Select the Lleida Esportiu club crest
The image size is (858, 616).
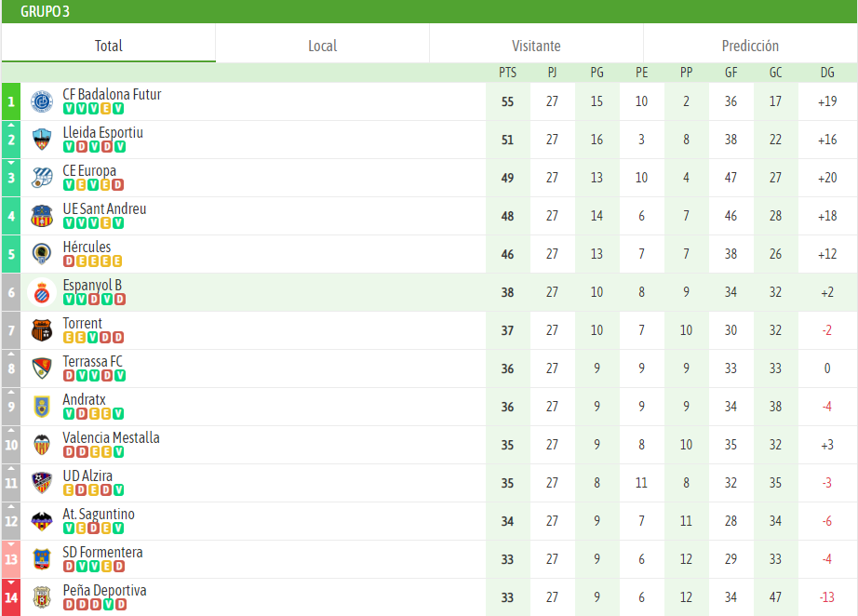point(41,140)
